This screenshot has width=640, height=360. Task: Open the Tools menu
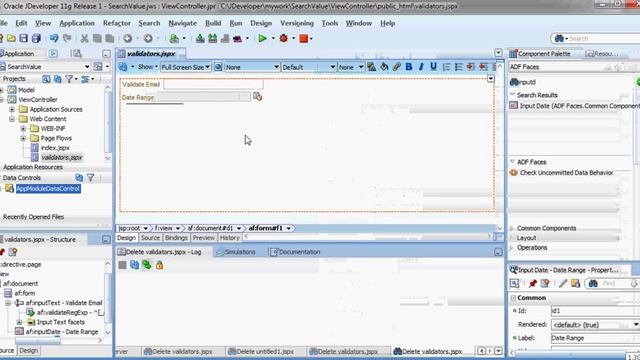tap(330, 23)
